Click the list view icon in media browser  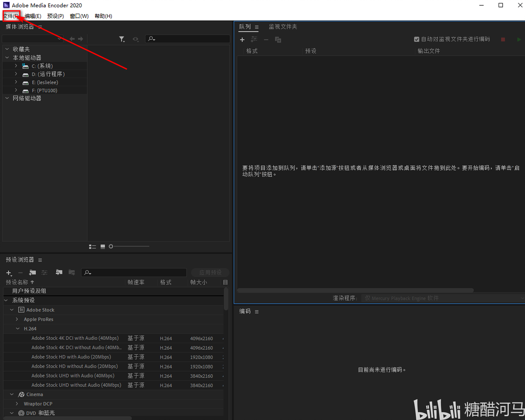click(x=92, y=246)
